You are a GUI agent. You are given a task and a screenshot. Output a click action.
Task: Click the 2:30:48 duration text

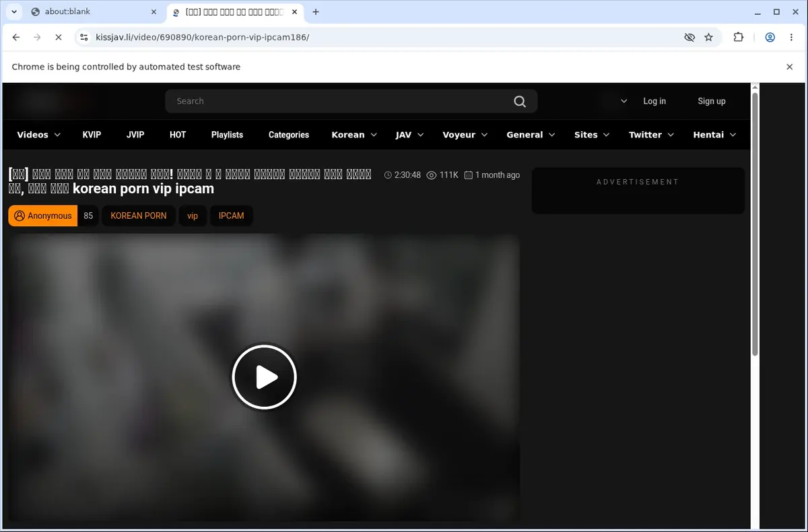click(407, 175)
